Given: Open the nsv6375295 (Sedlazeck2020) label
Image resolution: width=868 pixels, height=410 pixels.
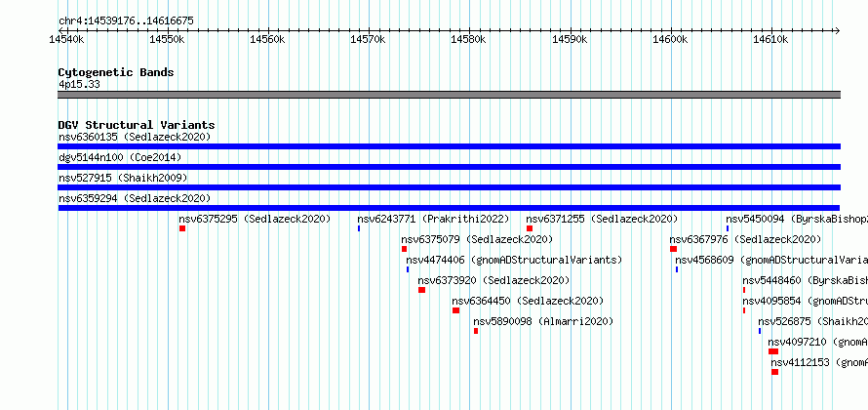Looking at the screenshot, I should [x=255, y=219].
